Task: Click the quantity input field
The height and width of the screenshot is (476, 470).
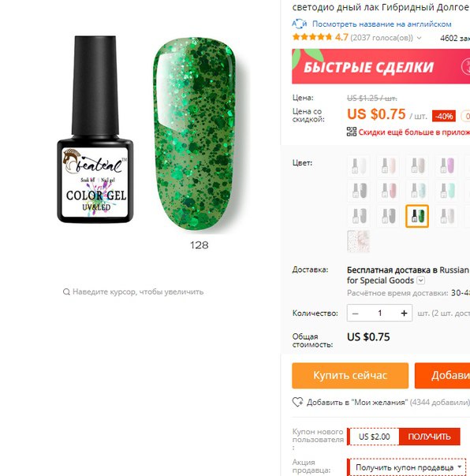Action: pos(380,313)
